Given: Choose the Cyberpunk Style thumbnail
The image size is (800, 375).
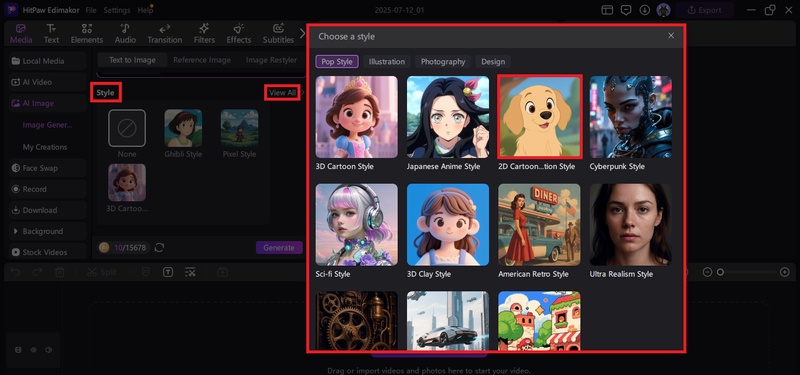Looking at the screenshot, I should 631,117.
